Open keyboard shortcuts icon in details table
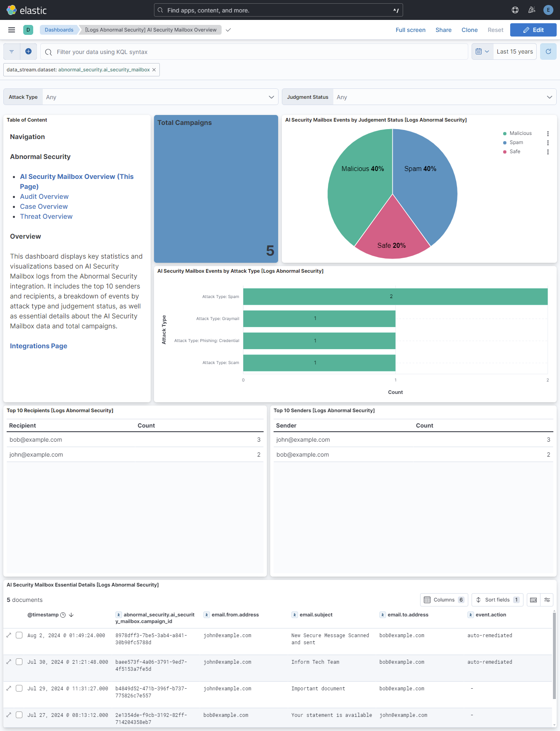The width and height of the screenshot is (560, 731). [x=533, y=600]
